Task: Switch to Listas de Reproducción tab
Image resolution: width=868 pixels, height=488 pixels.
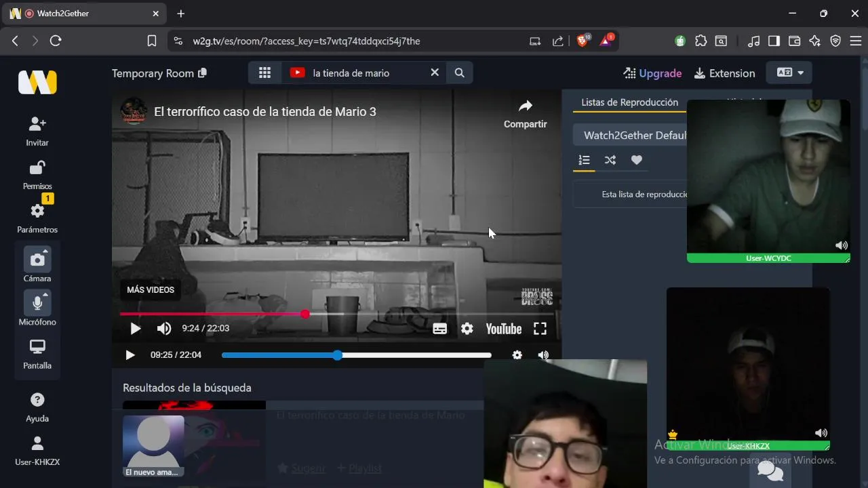Action: click(630, 102)
